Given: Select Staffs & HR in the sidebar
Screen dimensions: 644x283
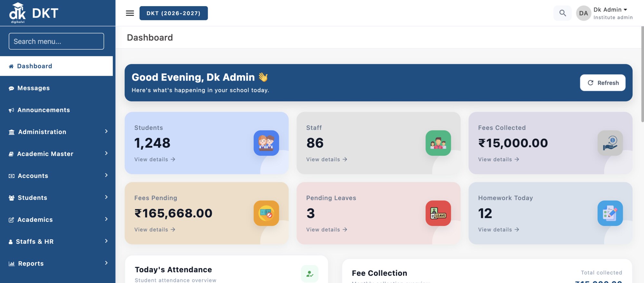Looking at the screenshot, I should click(56, 241).
